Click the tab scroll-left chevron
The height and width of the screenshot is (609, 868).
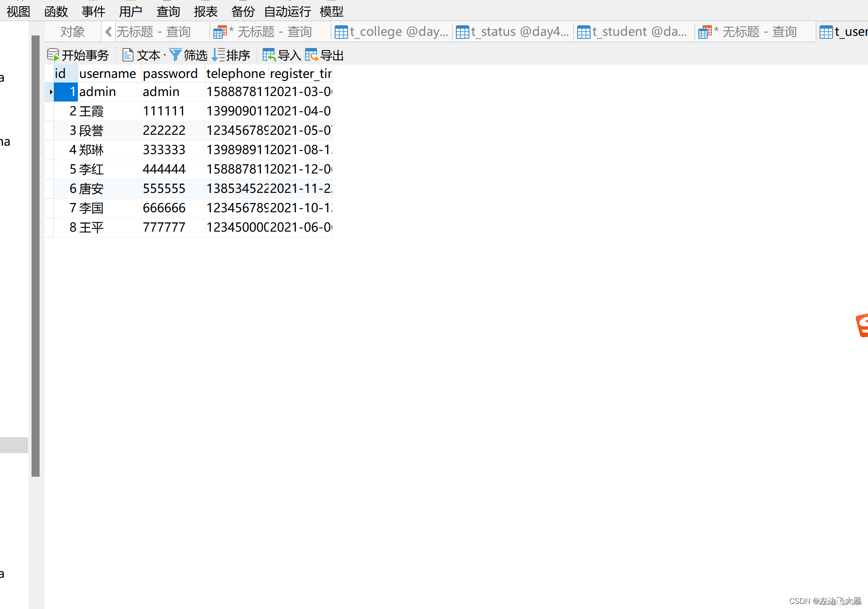(108, 32)
